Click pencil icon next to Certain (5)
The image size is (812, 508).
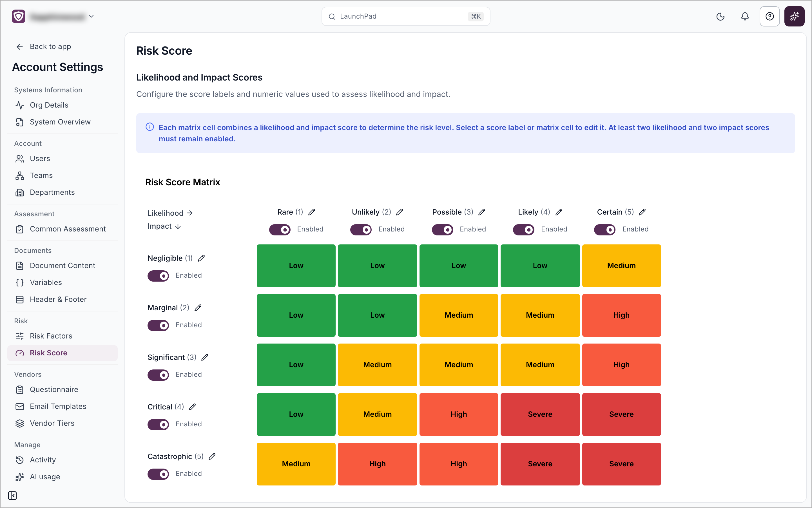point(642,212)
